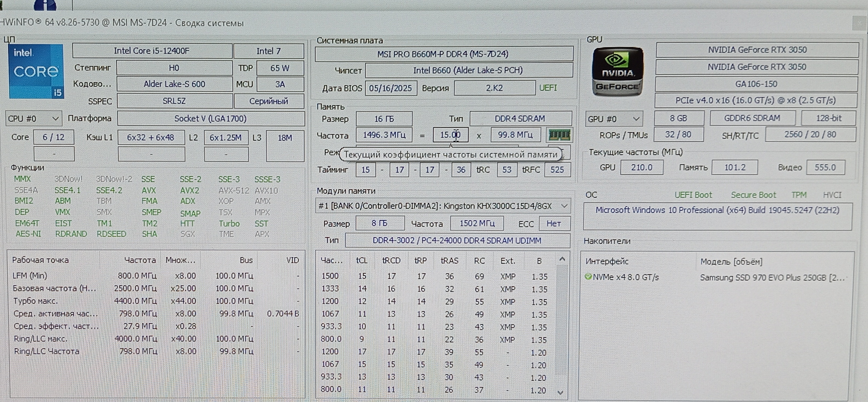Click the tCL column header in the timings table
The width and height of the screenshot is (868, 402).
tap(362, 261)
